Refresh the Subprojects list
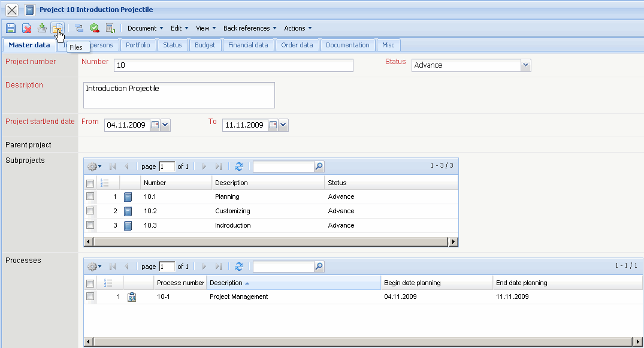The width and height of the screenshot is (644, 348). (x=239, y=167)
